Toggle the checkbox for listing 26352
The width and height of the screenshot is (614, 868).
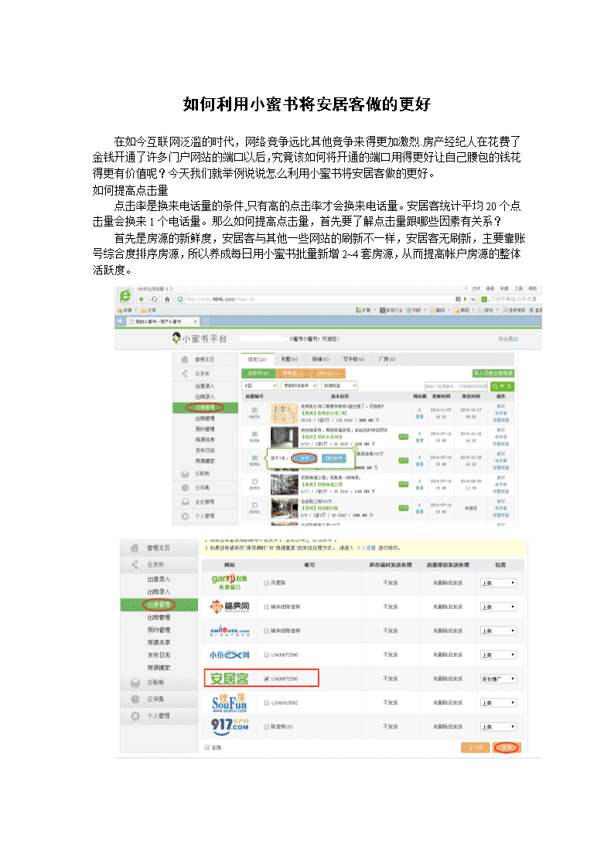(x=254, y=505)
